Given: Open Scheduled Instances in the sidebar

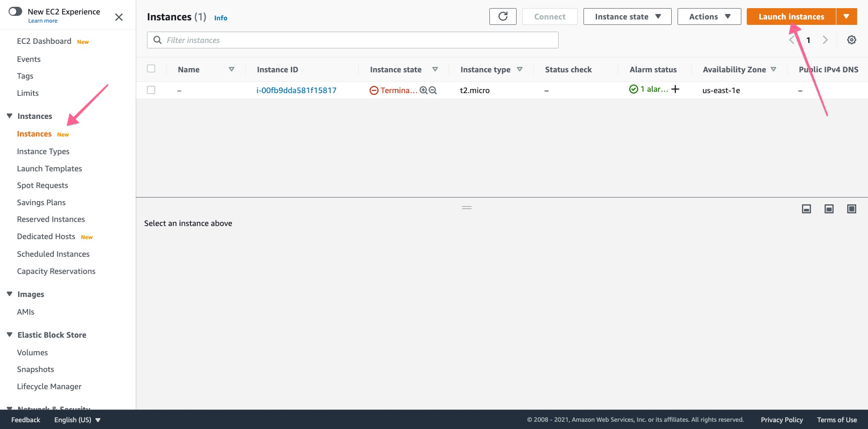Looking at the screenshot, I should 53,254.
